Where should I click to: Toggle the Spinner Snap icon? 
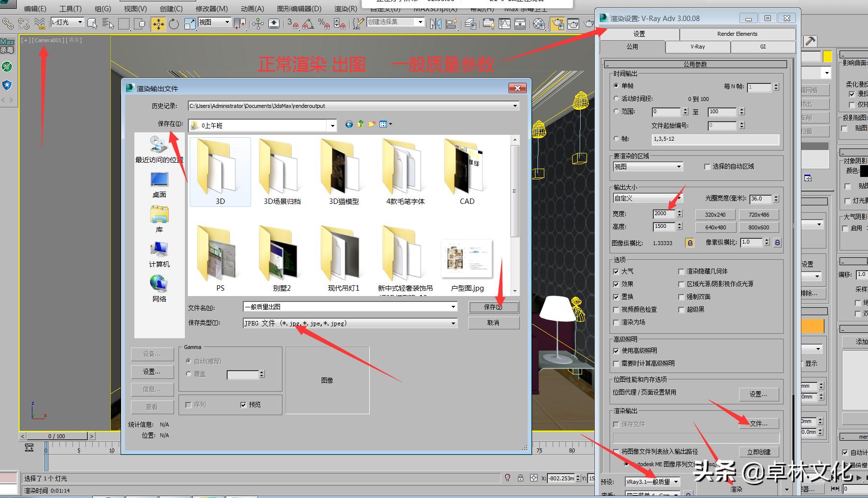[x=339, y=23]
